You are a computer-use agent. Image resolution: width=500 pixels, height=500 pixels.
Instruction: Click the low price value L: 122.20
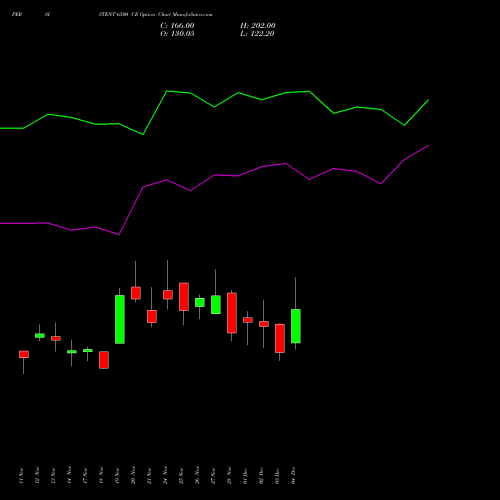[x=257, y=34]
